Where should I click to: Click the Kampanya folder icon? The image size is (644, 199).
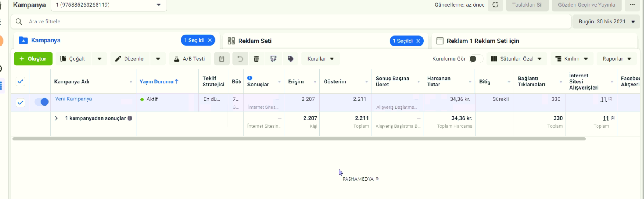coord(23,40)
